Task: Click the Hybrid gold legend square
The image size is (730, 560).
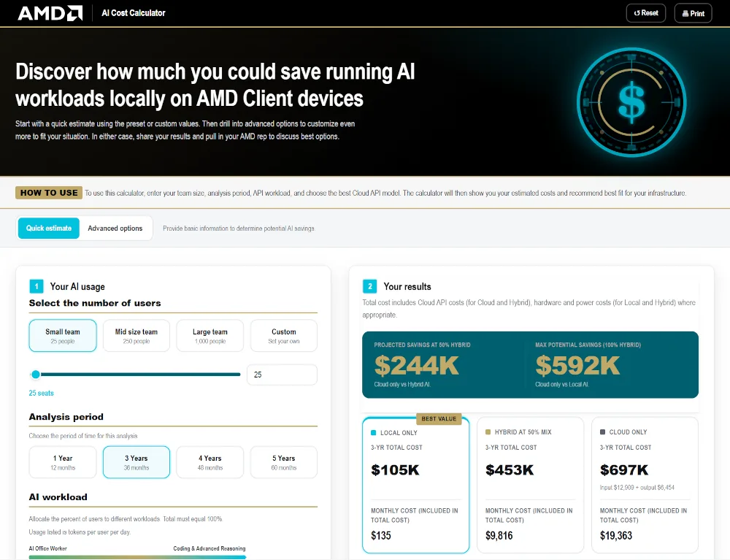Action: tap(488, 432)
